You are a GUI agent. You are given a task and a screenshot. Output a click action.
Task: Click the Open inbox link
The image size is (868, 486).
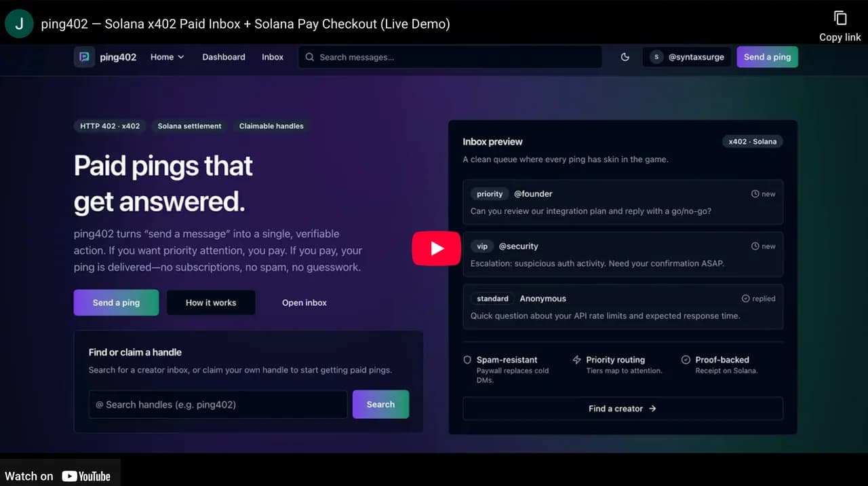coord(304,303)
